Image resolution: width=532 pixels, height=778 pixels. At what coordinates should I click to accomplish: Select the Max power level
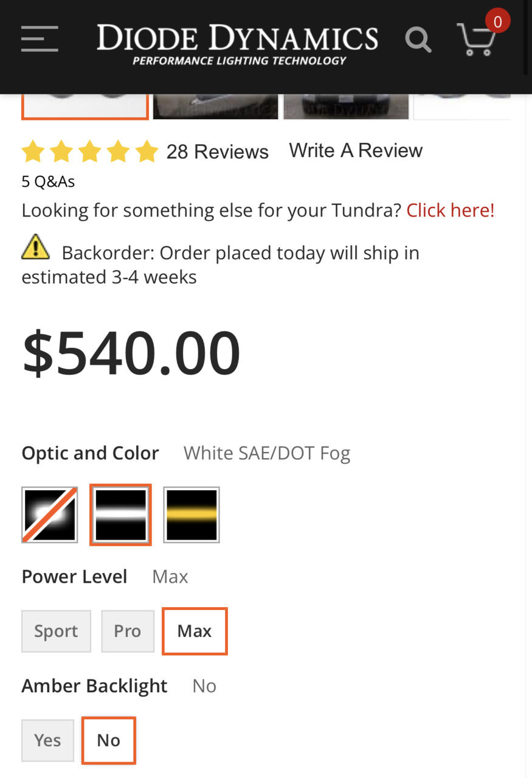(x=195, y=631)
